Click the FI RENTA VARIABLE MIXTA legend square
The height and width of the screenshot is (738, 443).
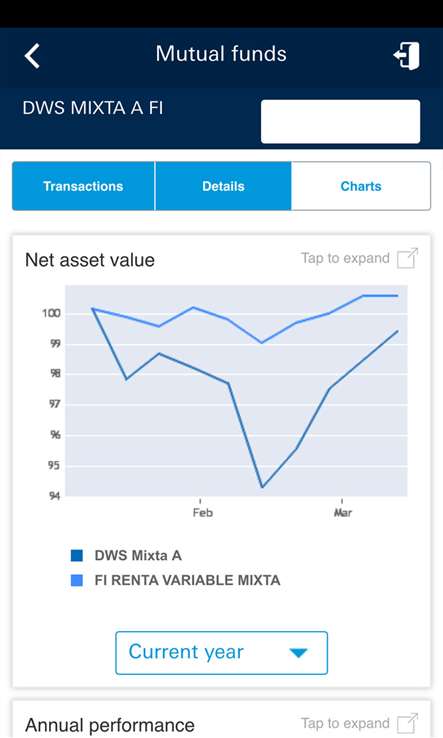coord(77,580)
